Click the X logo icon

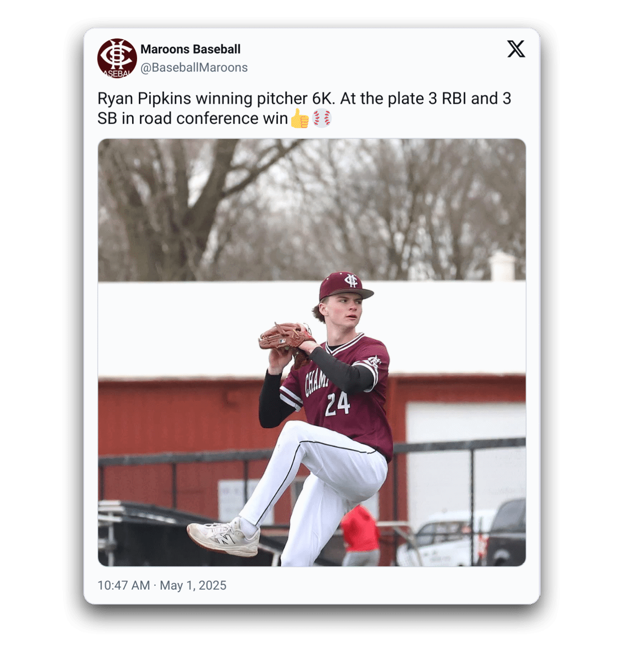(516, 49)
